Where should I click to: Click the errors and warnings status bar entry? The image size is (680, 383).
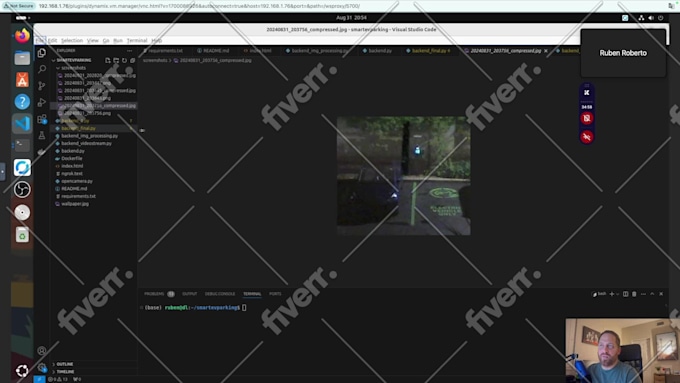tap(58, 379)
